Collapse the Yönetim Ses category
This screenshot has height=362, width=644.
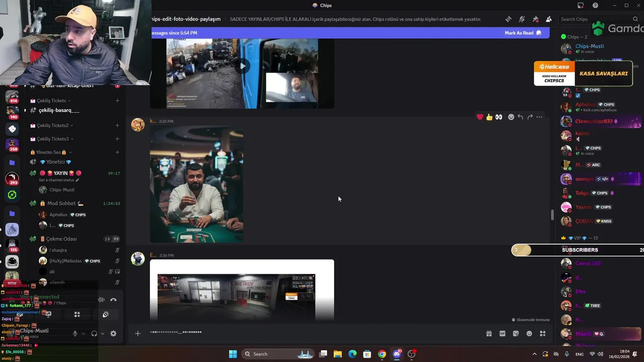51,152
